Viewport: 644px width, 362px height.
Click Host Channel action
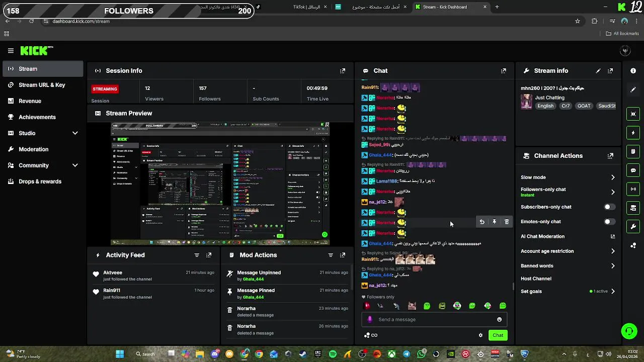pyautogui.click(x=536, y=279)
